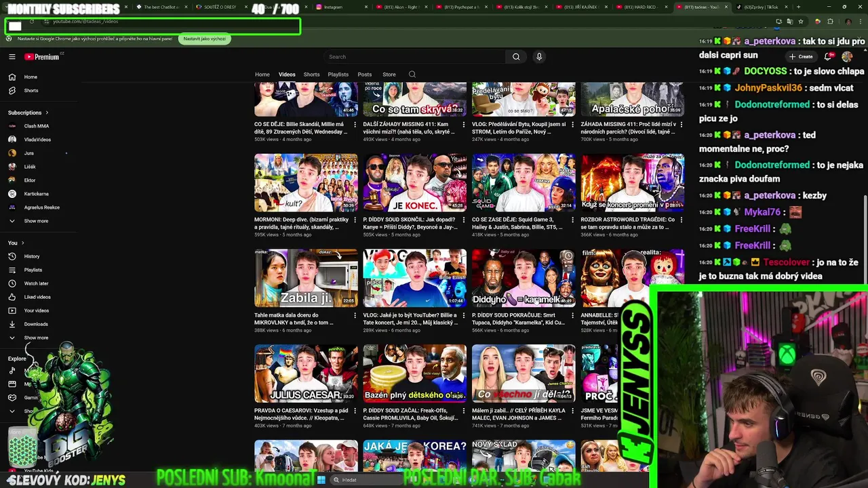Expand Subscriptions section chevron
Viewport: 868px width, 488px height.
point(47,113)
